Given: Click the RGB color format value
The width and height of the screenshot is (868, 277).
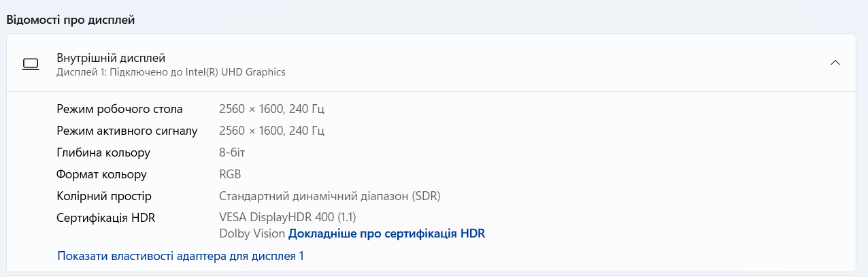Looking at the screenshot, I should pos(230,174).
